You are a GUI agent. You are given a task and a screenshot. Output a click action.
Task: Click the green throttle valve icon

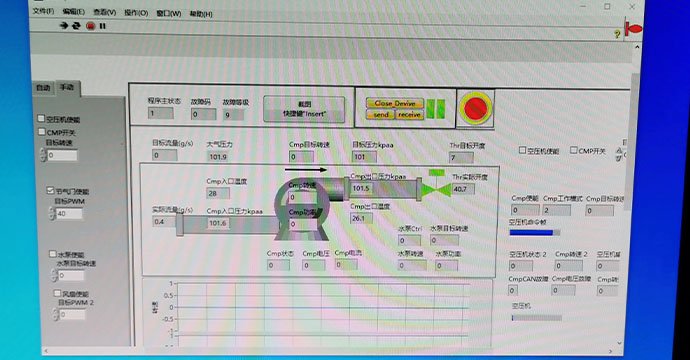pyautogui.click(x=436, y=190)
